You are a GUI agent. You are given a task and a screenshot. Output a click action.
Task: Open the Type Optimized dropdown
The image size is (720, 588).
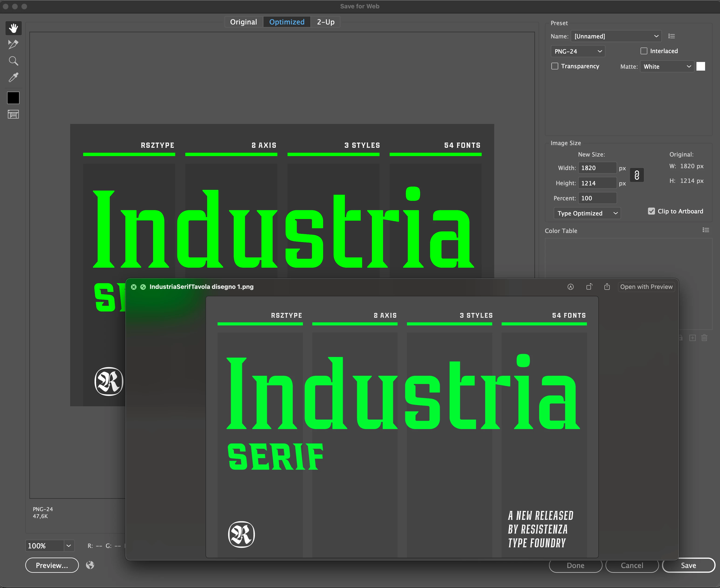[x=587, y=213]
